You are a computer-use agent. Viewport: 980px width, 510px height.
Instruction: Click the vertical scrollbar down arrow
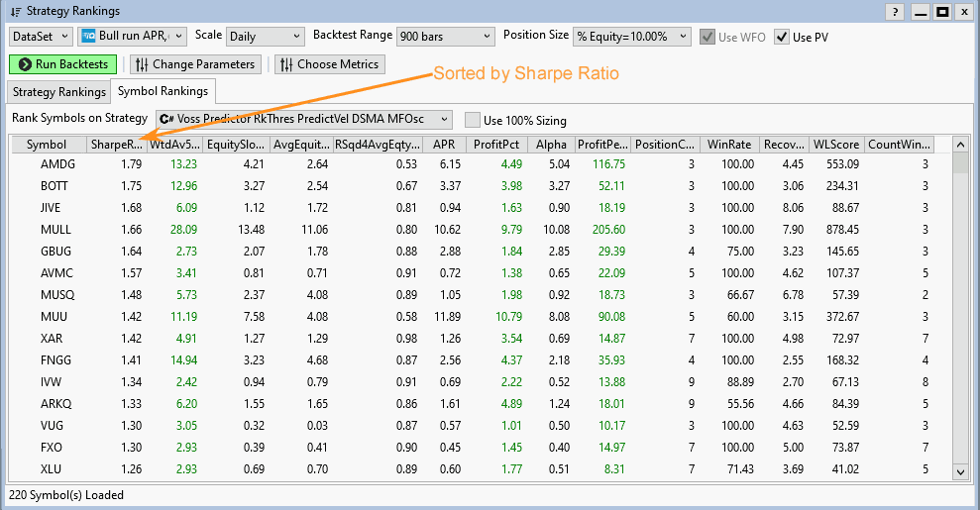click(x=959, y=471)
